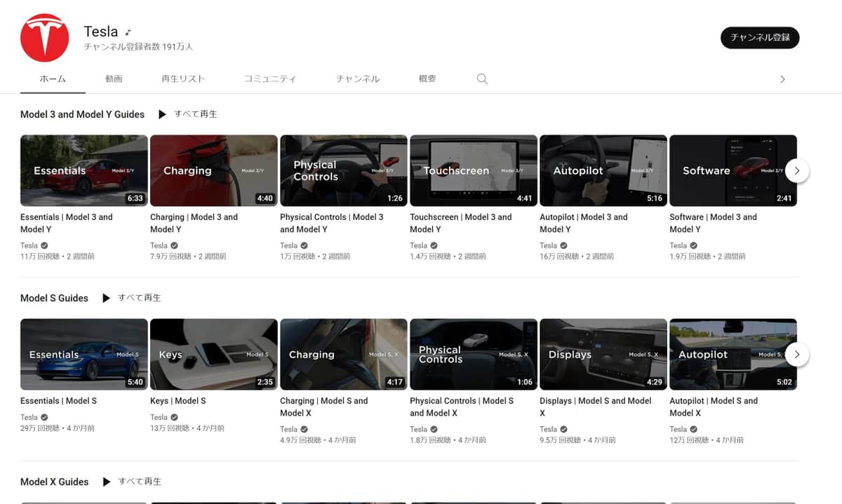This screenshot has width=842, height=504.
Task: Open the channel search magnifier icon
Action: point(482,79)
